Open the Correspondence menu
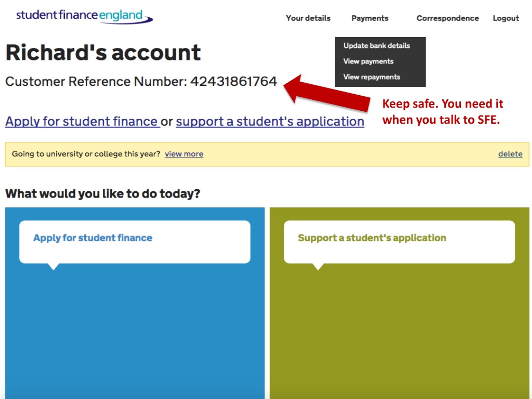The height and width of the screenshot is (399, 532). tap(448, 18)
